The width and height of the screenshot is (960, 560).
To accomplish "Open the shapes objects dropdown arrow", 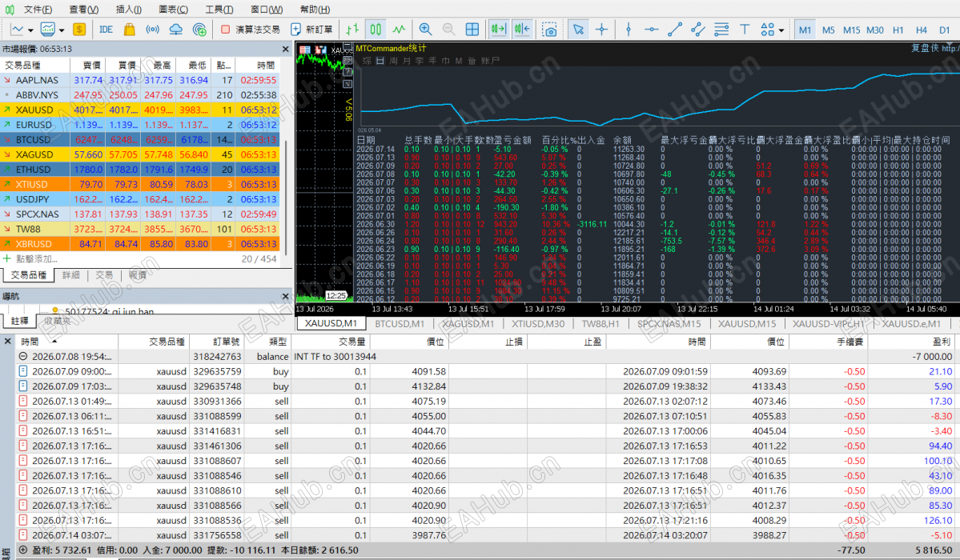I will point(781,30).
